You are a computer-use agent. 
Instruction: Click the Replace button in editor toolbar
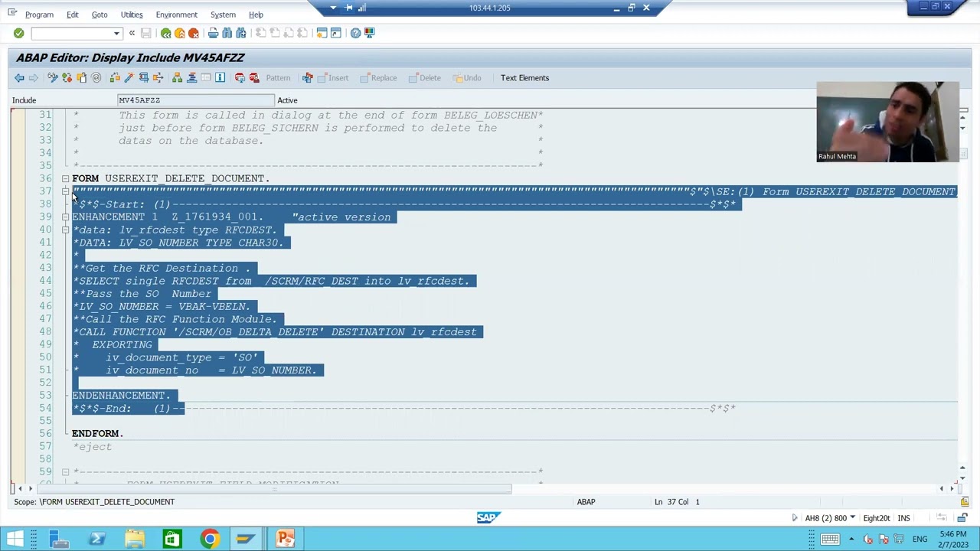click(x=377, y=78)
